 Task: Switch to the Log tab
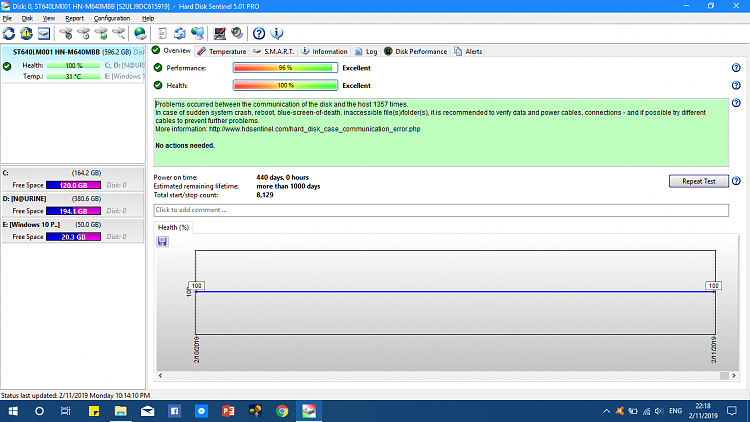pos(366,51)
